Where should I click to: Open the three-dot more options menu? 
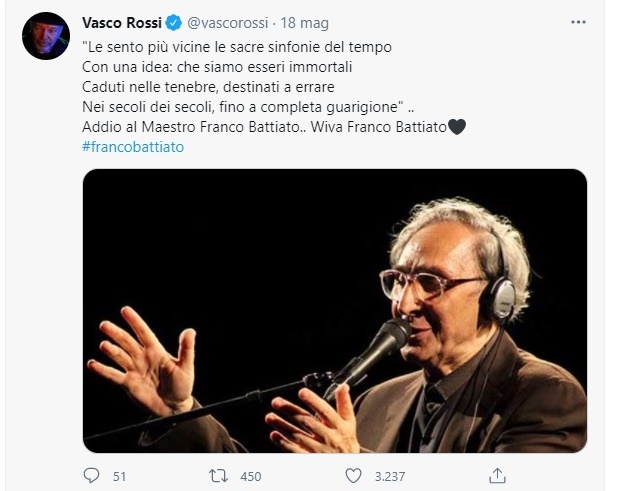[x=578, y=23]
